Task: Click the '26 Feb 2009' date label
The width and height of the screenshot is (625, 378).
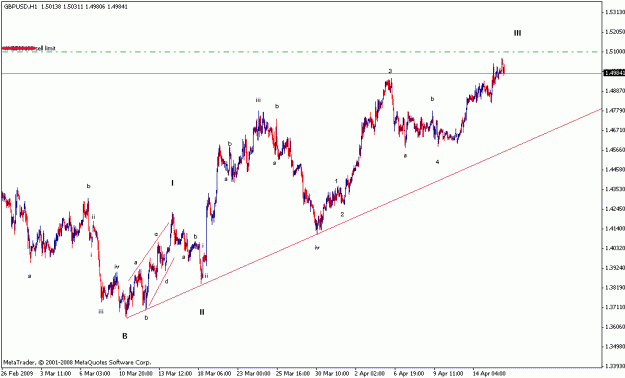Action: (x=16, y=374)
